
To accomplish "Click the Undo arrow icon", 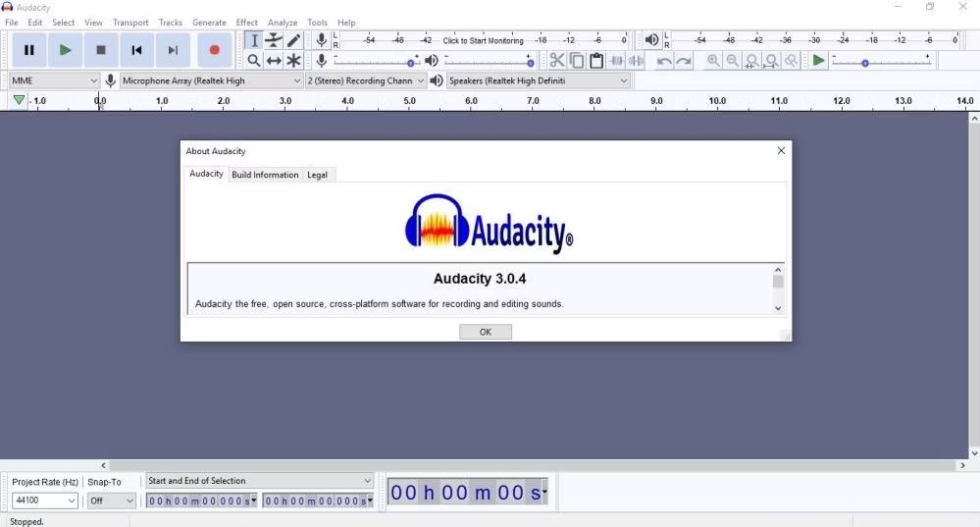I will click(x=664, y=61).
